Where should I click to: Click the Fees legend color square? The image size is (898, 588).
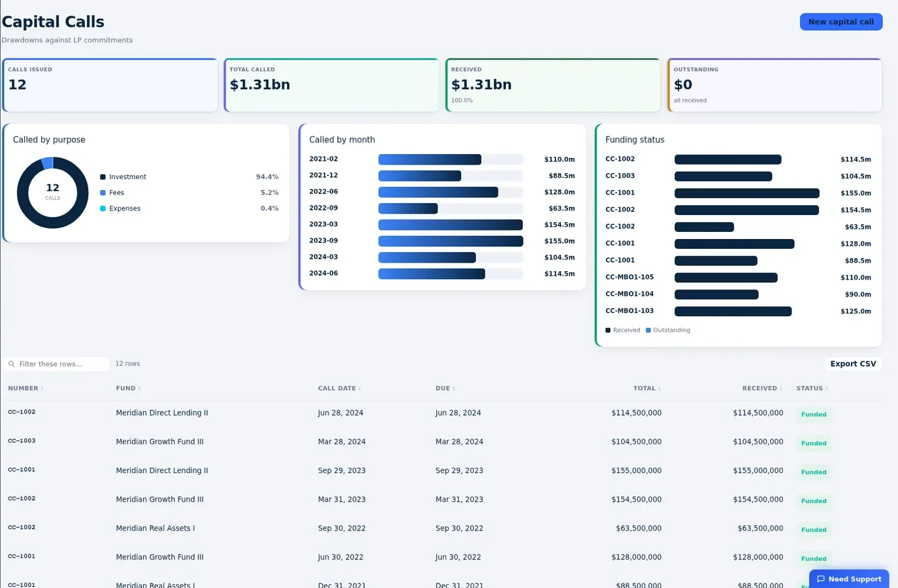click(x=103, y=193)
